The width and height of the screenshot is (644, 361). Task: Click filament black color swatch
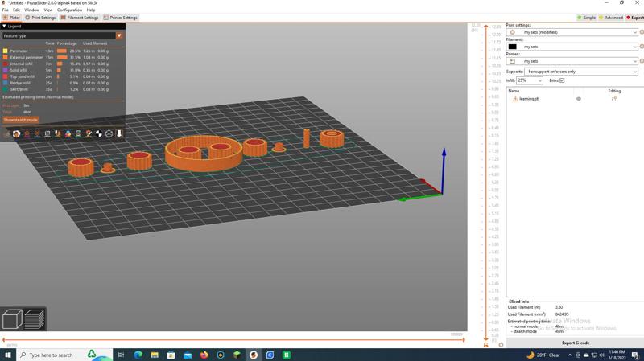[512, 47]
